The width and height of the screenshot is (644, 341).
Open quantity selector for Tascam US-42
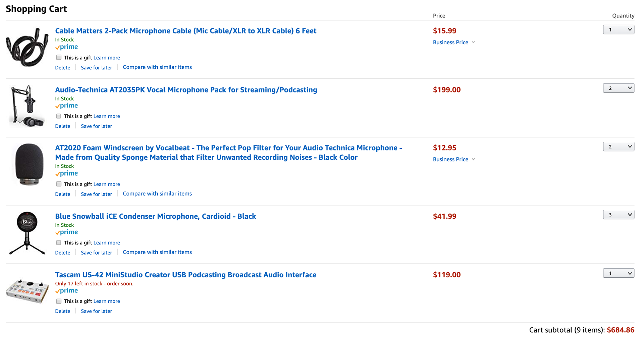[x=619, y=273]
